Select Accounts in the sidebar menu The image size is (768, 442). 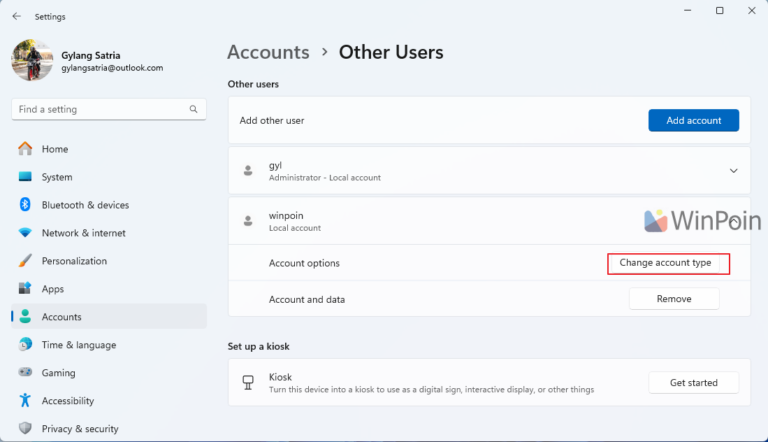point(62,317)
